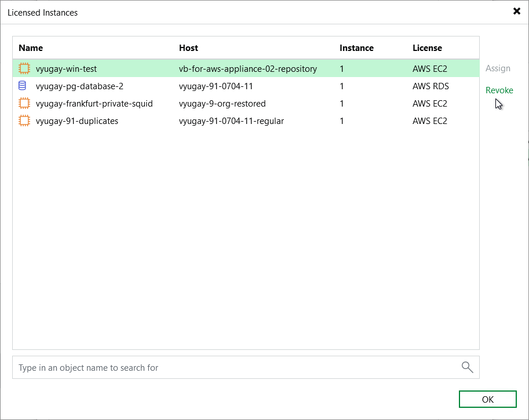Image resolution: width=529 pixels, height=420 pixels.
Task: Click host vb-for-aws-appliance-02-repository
Action: pos(247,68)
